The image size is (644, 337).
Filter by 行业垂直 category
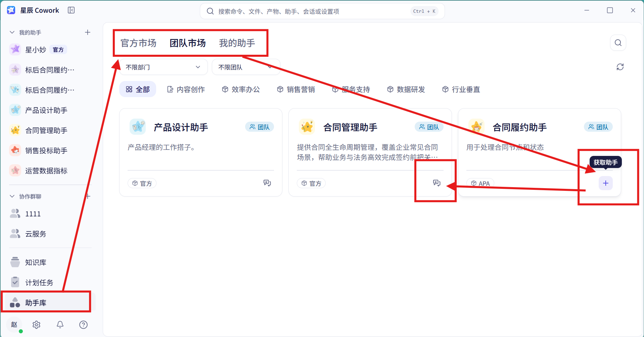pos(461,89)
